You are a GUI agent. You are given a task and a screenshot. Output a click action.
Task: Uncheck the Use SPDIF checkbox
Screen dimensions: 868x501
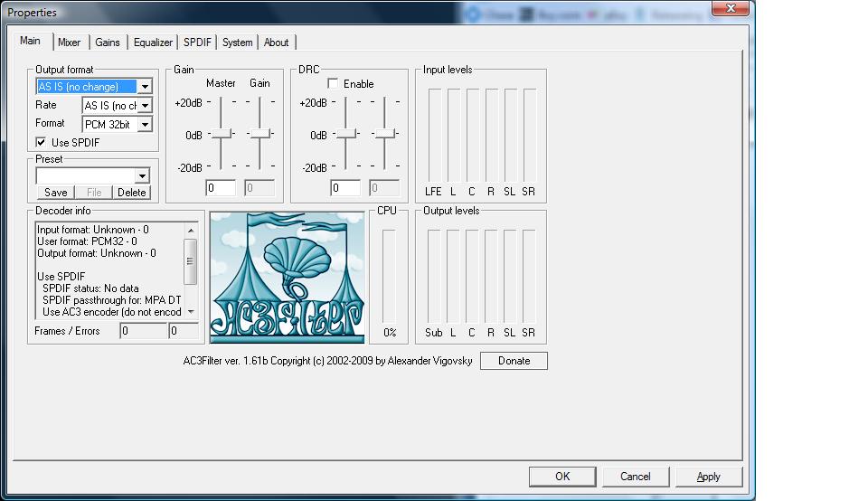pos(41,142)
